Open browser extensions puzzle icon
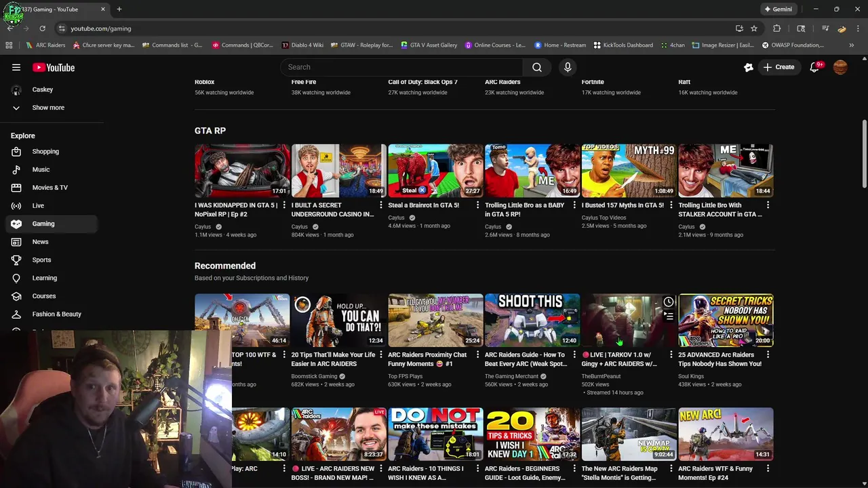Screen dimensions: 868x488 point(777,28)
